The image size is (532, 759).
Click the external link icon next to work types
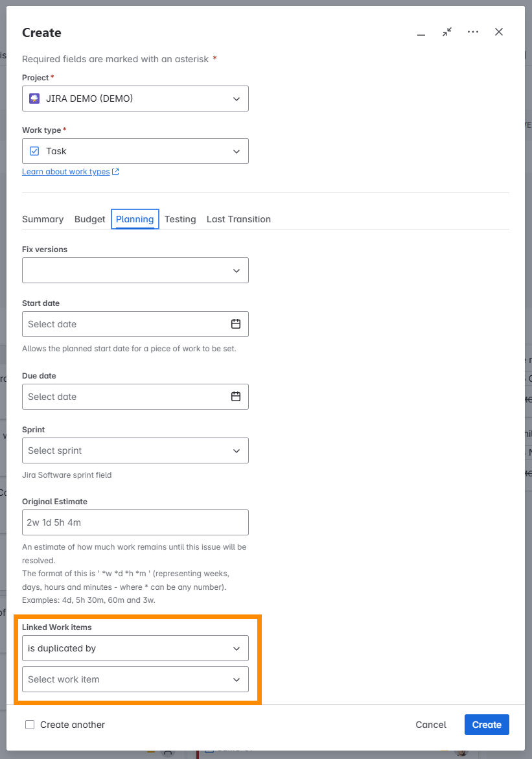[115, 171]
